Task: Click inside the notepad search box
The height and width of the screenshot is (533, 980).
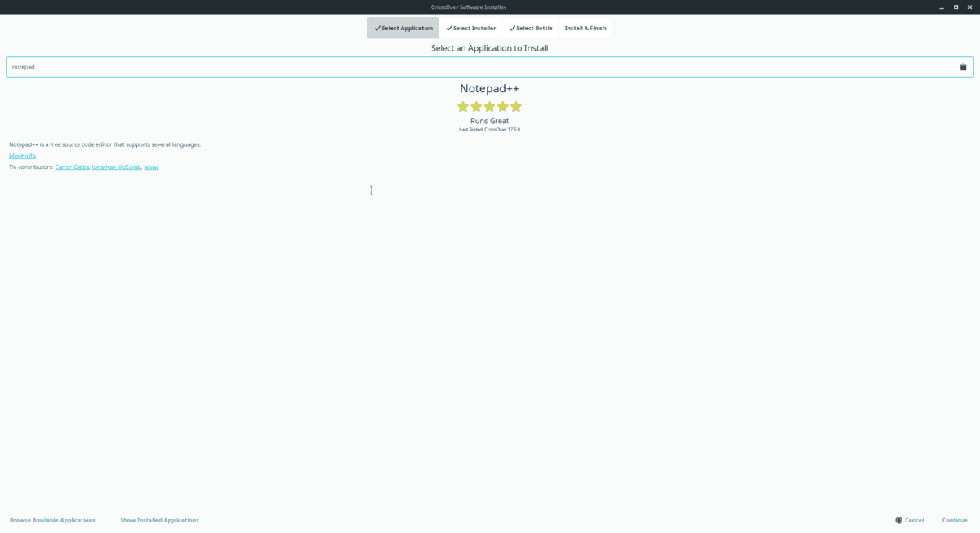Action: click(245, 66)
